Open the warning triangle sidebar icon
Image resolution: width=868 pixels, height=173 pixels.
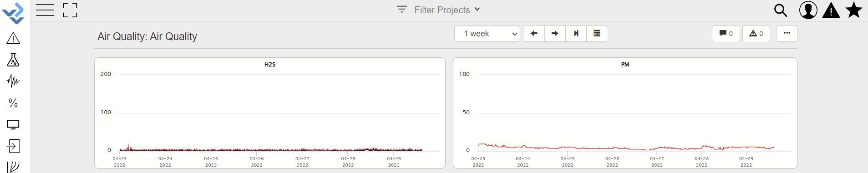13,38
